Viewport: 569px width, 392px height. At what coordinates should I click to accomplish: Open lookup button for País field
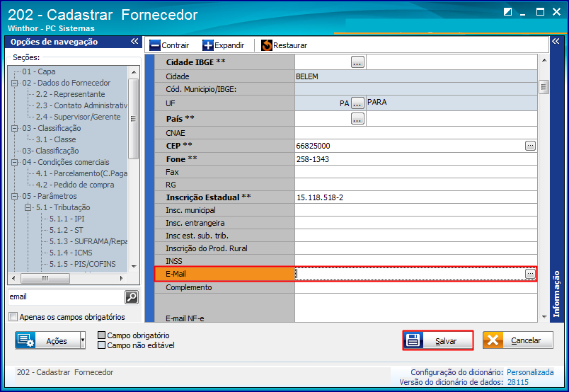(357, 119)
